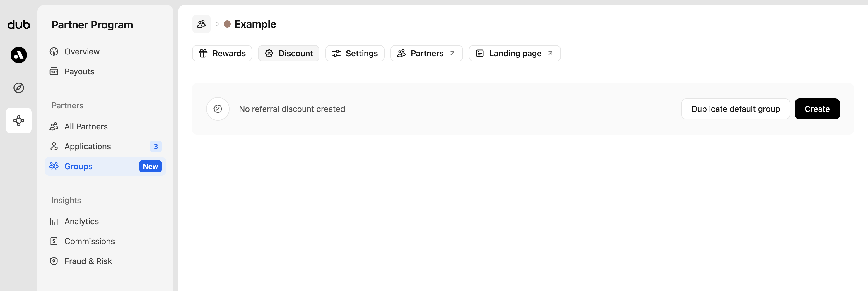Click the New badge on Groups

coord(150,166)
